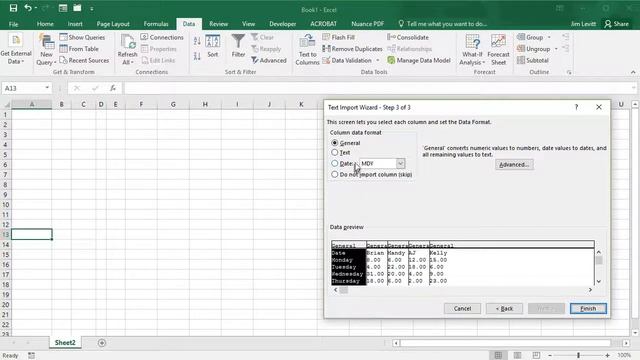The height and width of the screenshot is (360, 640).
Task: Click Cancel in Text Import Wizard
Action: (462, 309)
